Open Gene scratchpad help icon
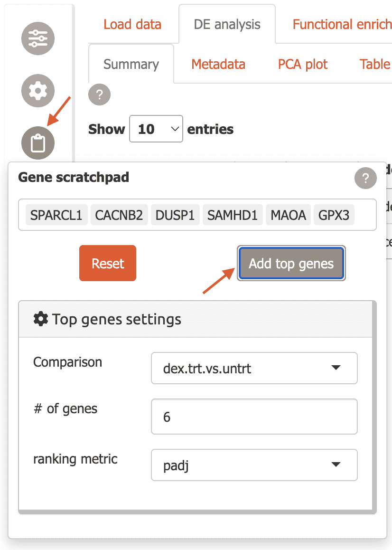Viewport: 392px width, 550px height. tap(365, 179)
